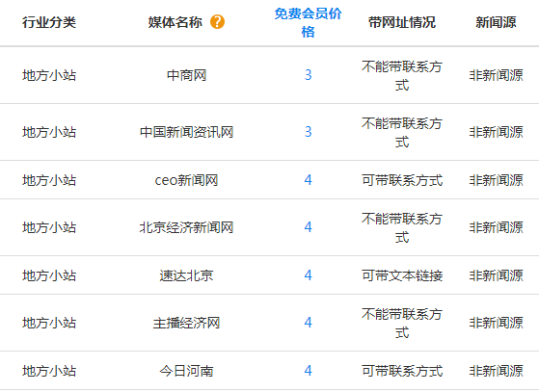Click 可带联系方式 cell for 今日河南
The image size is (539, 392).
pyautogui.click(x=402, y=371)
